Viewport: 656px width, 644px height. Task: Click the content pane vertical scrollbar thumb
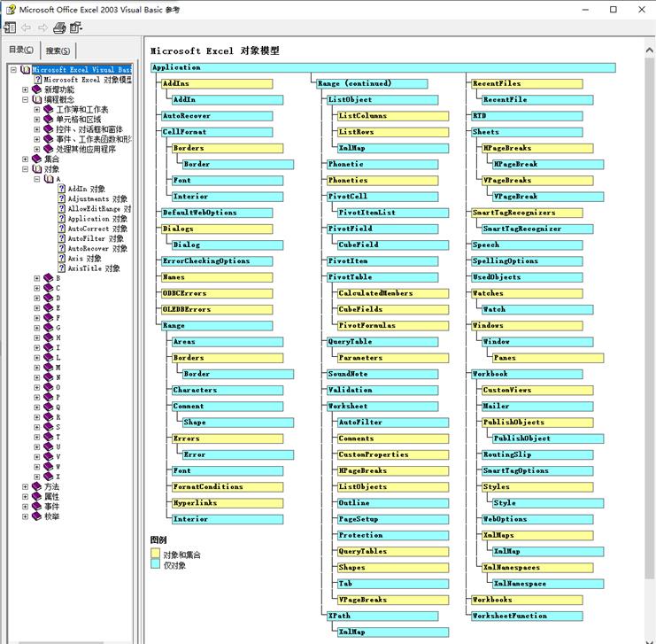[x=650, y=318]
